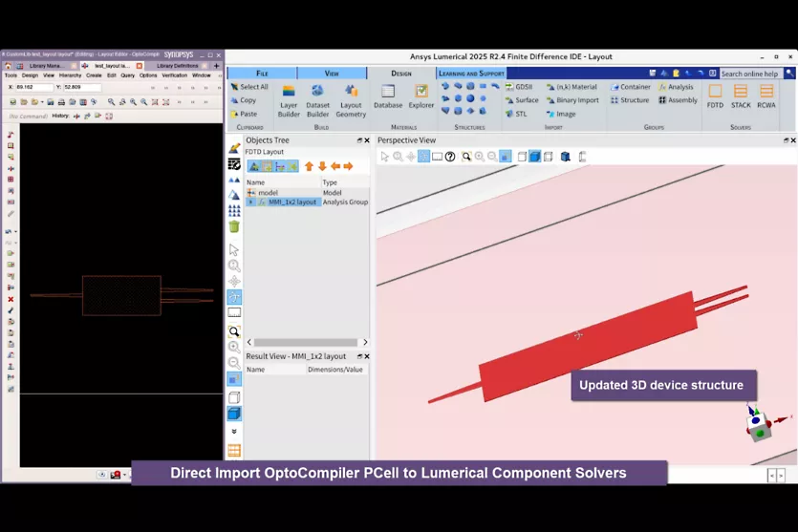The width and height of the screenshot is (798, 532).
Task: Toggle wireframe box view in left sidebar
Action: click(x=234, y=397)
